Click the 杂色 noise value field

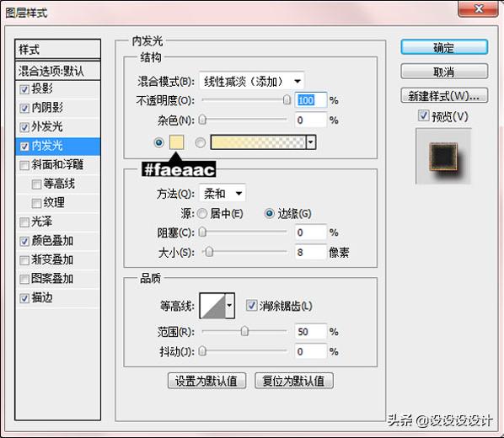point(310,120)
